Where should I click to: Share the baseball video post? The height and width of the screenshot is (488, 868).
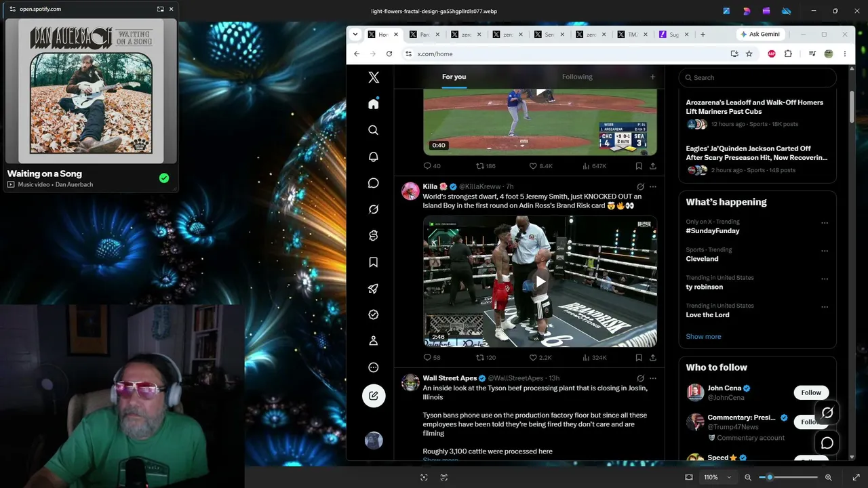(x=652, y=165)
